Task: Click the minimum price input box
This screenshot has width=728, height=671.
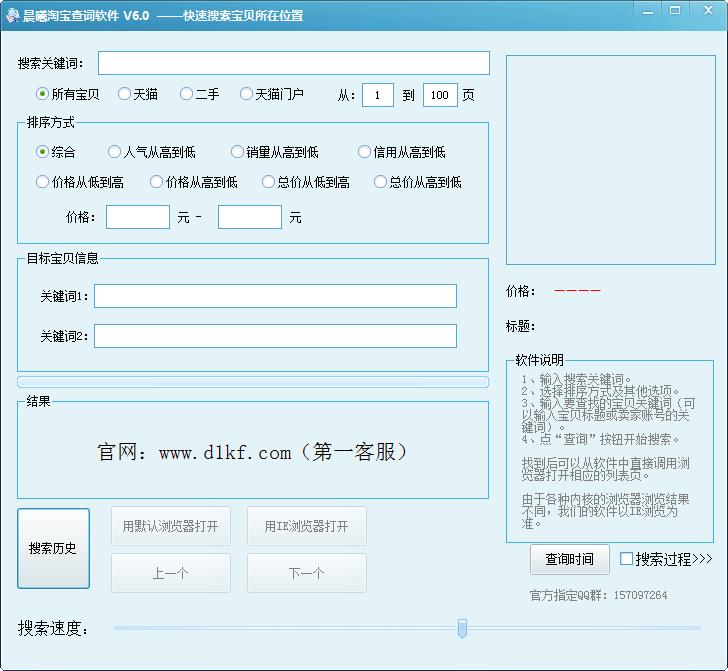Action: point(137,217)
